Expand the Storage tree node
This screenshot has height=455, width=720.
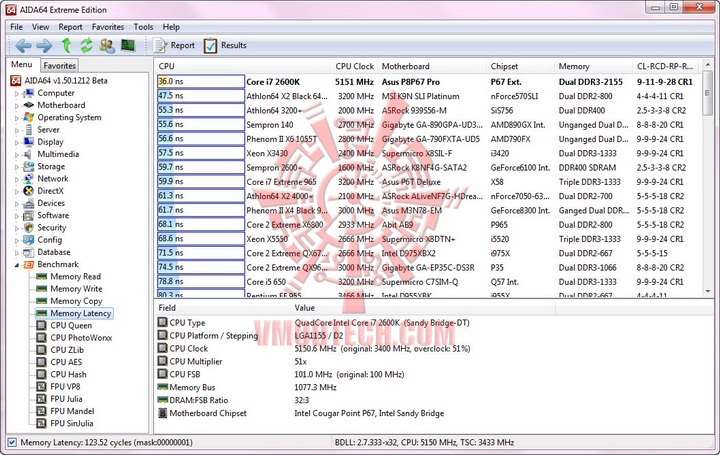point(17,167)
